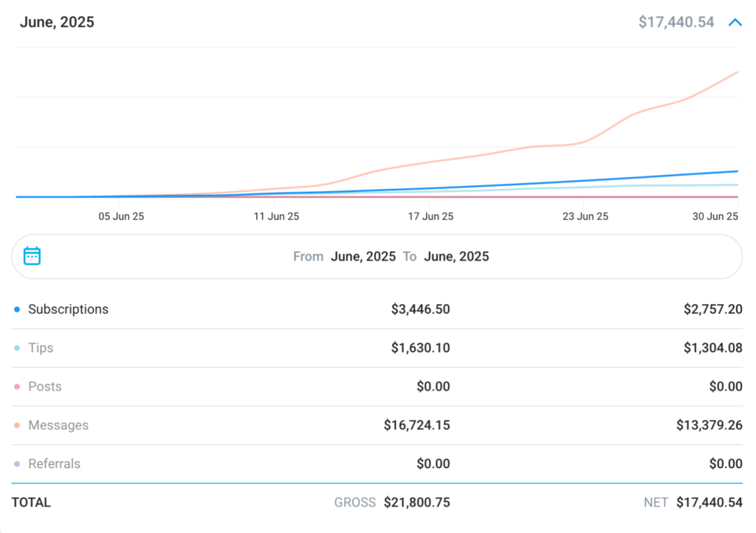Toggle the Tips series label
The width and height of the screenshot is (756, 533).
point(41,348)
